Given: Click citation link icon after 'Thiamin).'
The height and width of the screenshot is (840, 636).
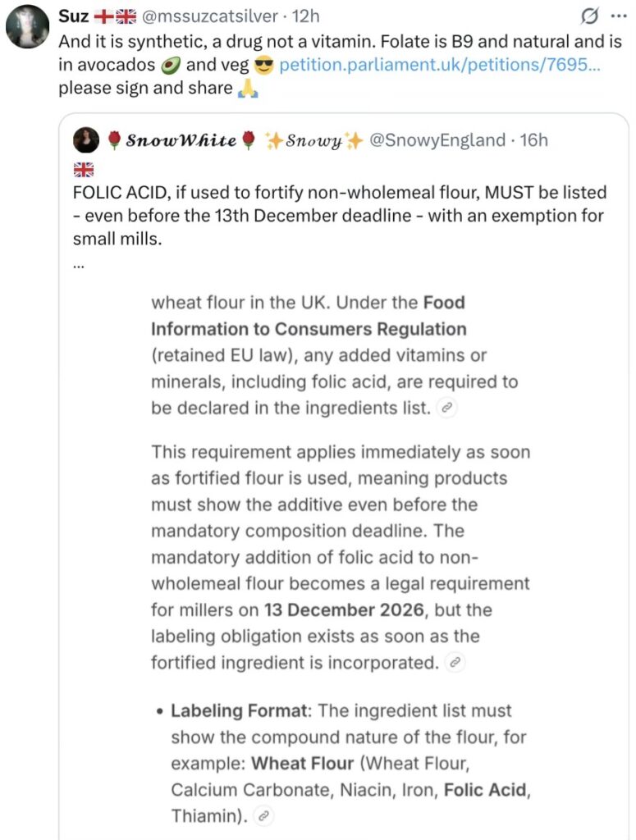Looking at the screenshot, I should tap(263, 816).
